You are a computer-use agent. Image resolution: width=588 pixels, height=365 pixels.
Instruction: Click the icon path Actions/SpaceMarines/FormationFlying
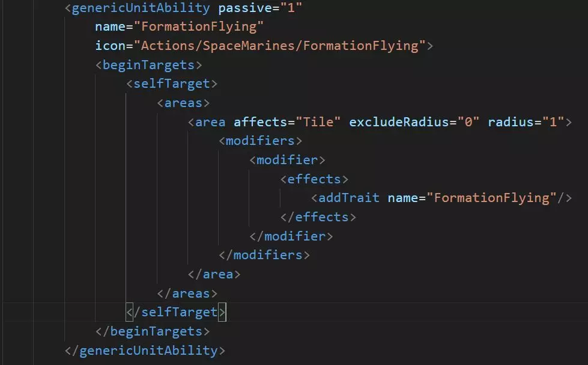pyautogui.click(x=280, y=46)
